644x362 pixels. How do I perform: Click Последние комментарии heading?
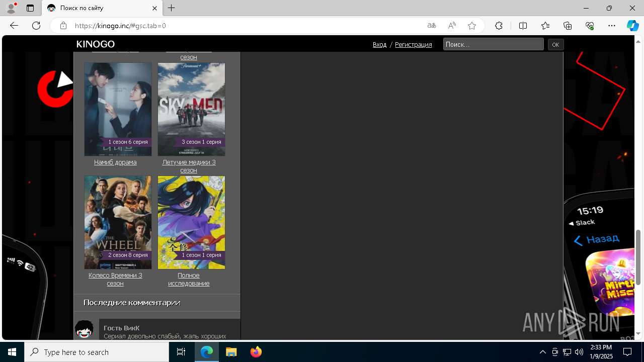(x=132, y=303)
